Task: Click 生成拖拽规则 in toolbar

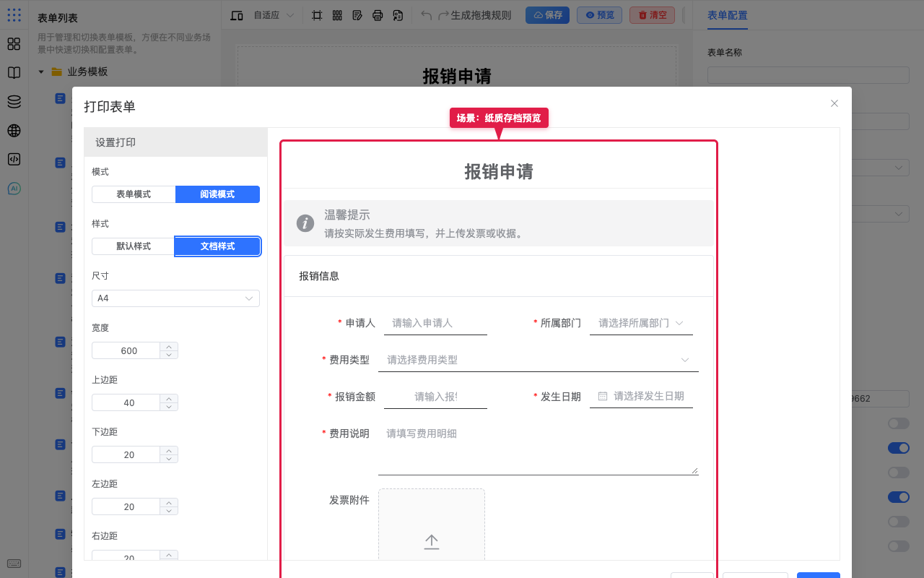Action: (481, 15)
